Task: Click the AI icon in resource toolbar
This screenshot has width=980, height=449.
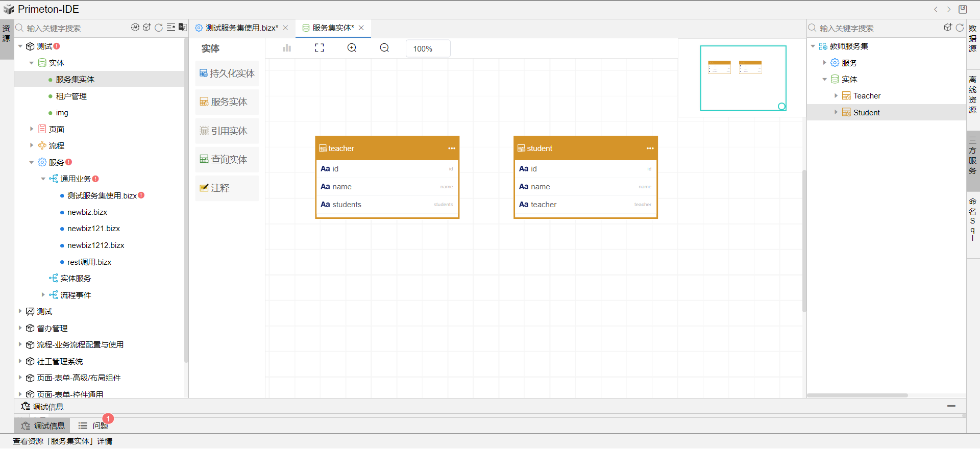Action: [x=135, y=28]
